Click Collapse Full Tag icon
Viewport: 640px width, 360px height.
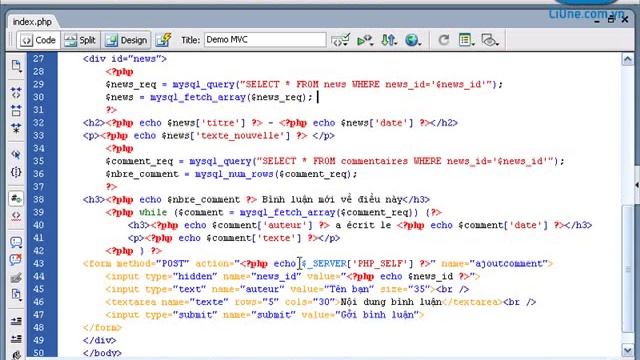pyautogui.click(x=16, y=93)
